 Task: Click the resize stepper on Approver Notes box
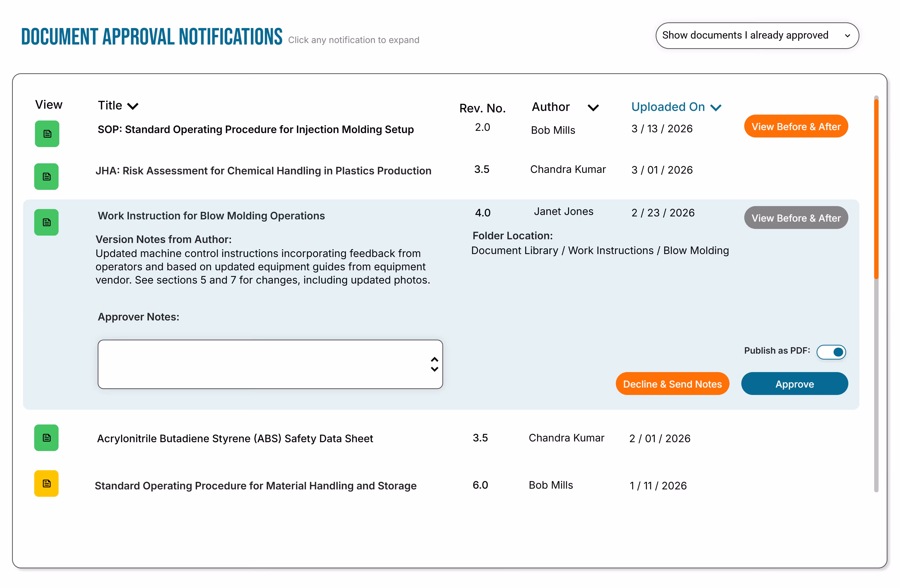[x=434, y=364]
